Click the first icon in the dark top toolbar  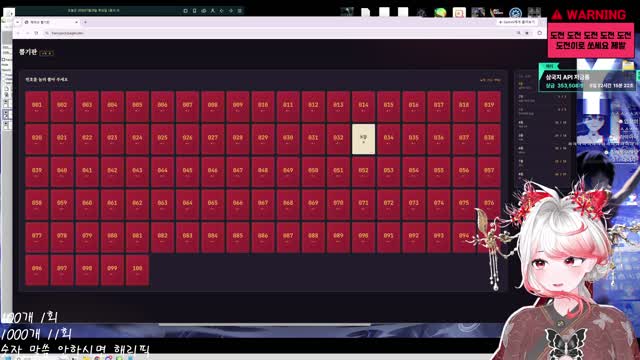(x=185, y=11)
